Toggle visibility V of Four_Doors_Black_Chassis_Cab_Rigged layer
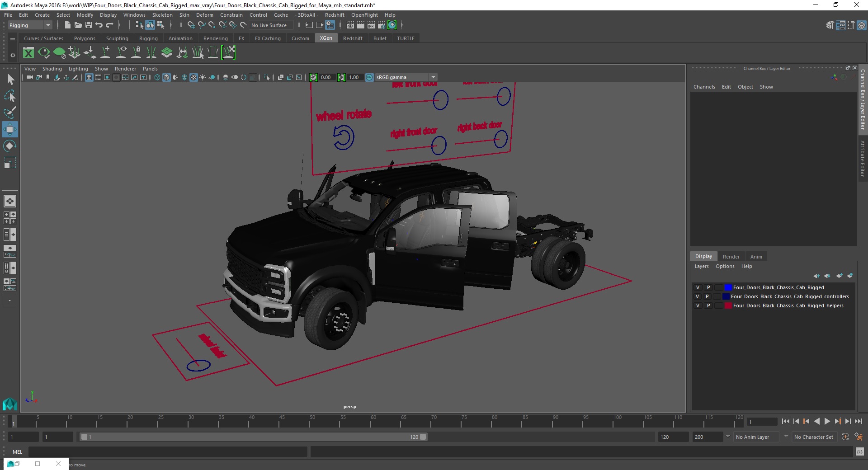The height and width of the screenshot is (470, 868). (698, 287)
